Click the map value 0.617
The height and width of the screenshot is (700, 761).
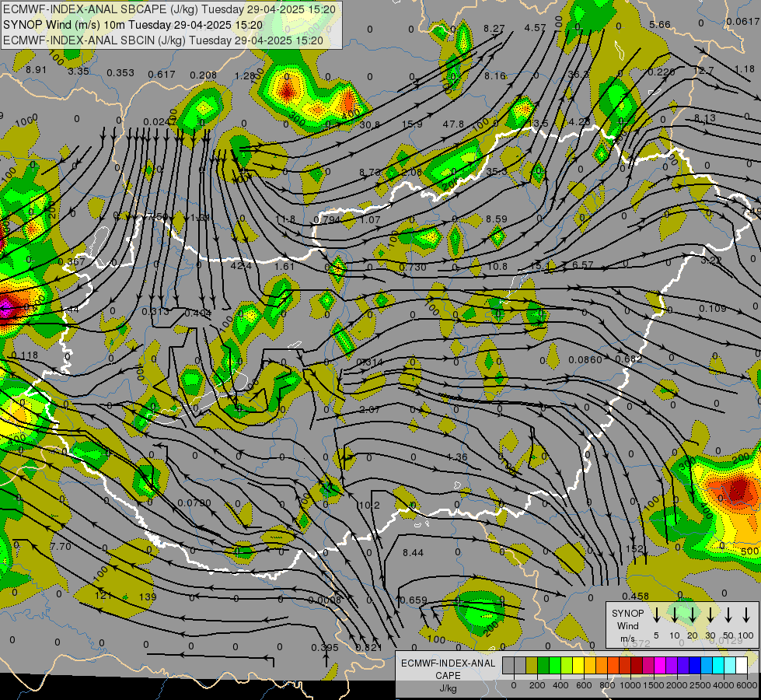click(x=161, y=75)
